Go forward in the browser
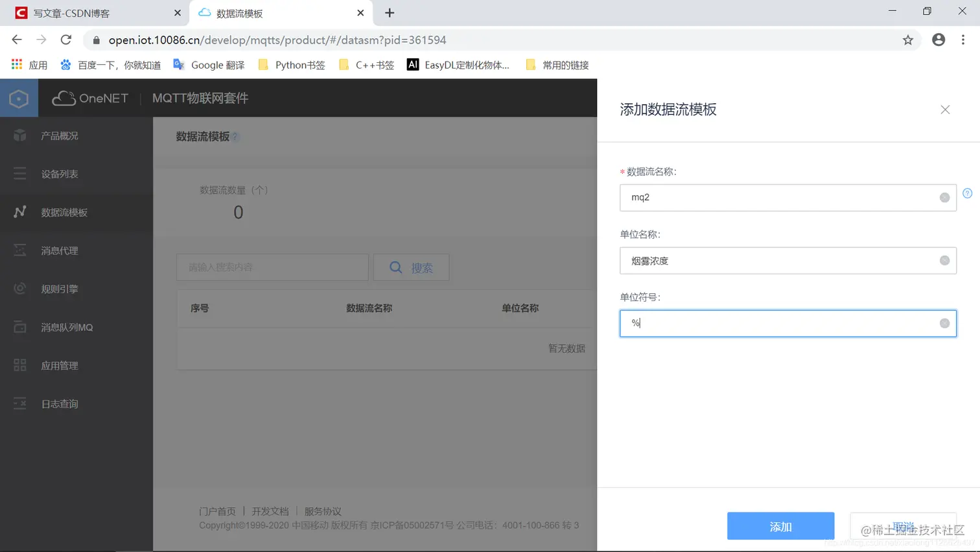 [41, 40]
